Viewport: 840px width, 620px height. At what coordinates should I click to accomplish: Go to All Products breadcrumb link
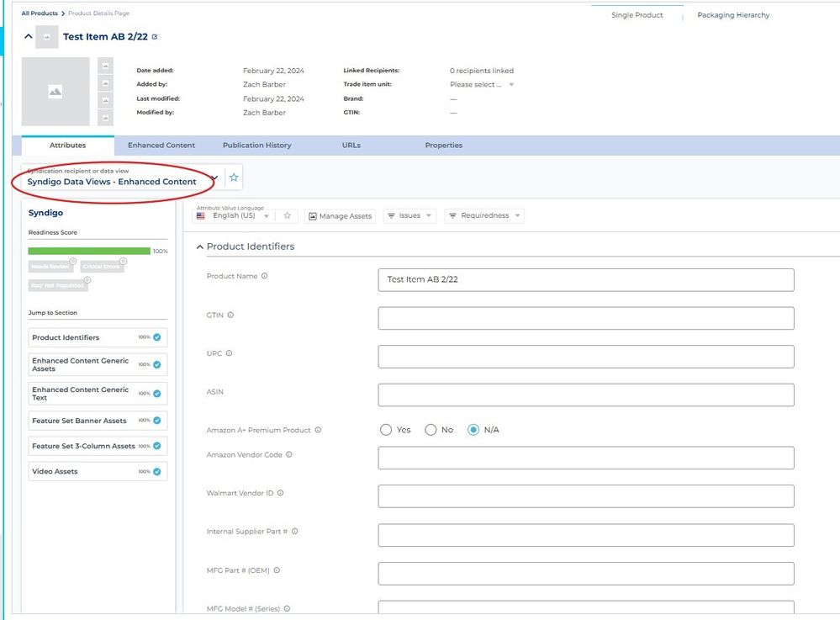[x=40, y=13]
